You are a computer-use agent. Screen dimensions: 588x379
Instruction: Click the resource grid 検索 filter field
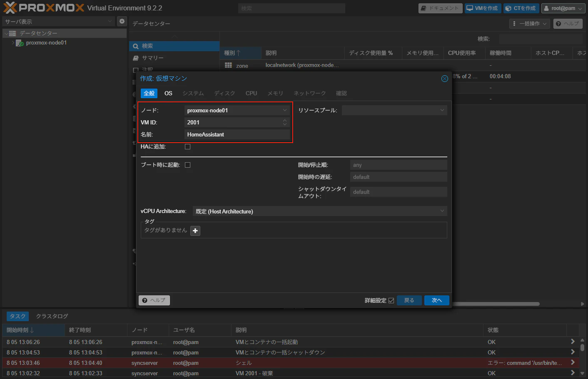click(541, 39)
